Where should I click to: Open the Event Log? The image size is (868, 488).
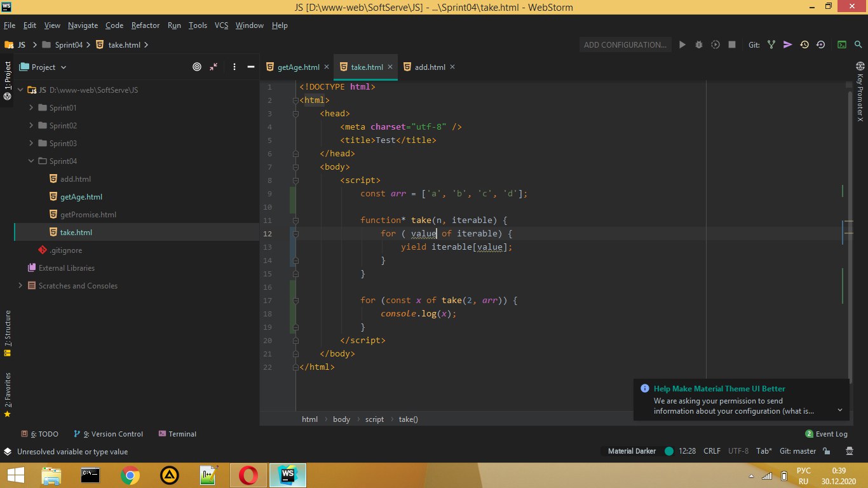point(826,434)
